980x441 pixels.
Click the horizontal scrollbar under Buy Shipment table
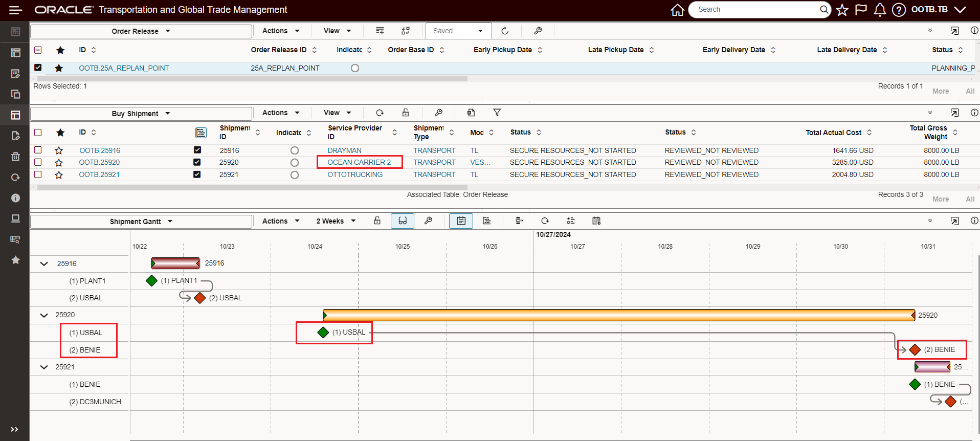pos(252,187)
